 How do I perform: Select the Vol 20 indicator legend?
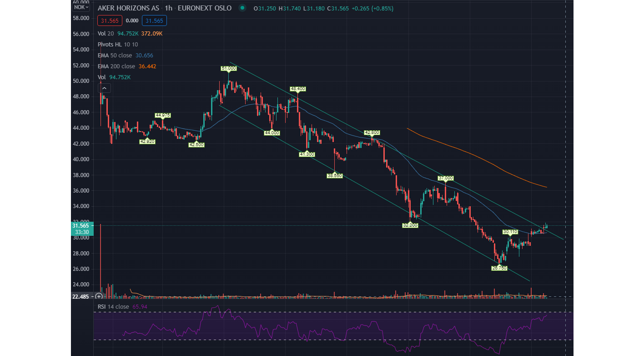coord(106,33)
